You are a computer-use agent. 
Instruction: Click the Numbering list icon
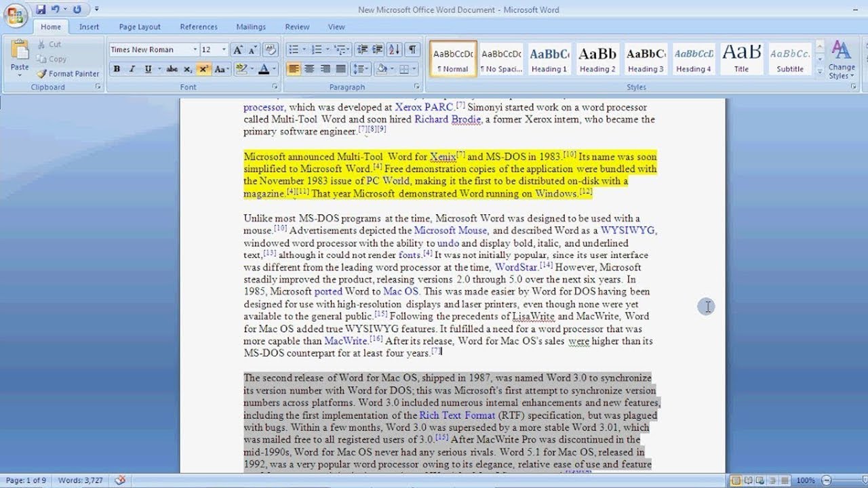point(318,49)
